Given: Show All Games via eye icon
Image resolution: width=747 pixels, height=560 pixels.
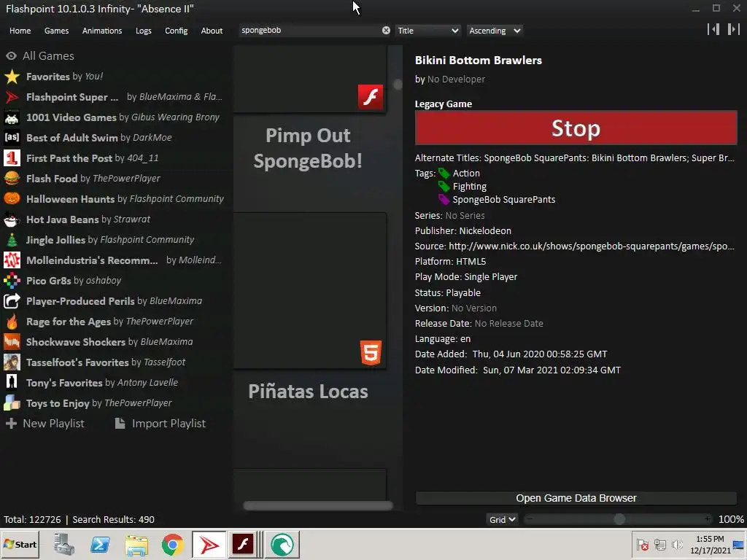Looking at the screenshot, I should (x=12, y=56).
